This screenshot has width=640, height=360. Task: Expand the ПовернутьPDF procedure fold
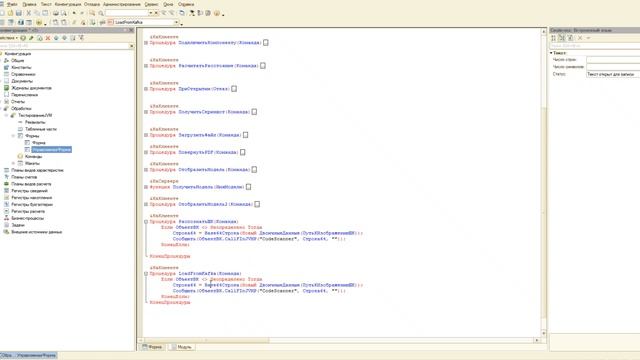point(146,152)
